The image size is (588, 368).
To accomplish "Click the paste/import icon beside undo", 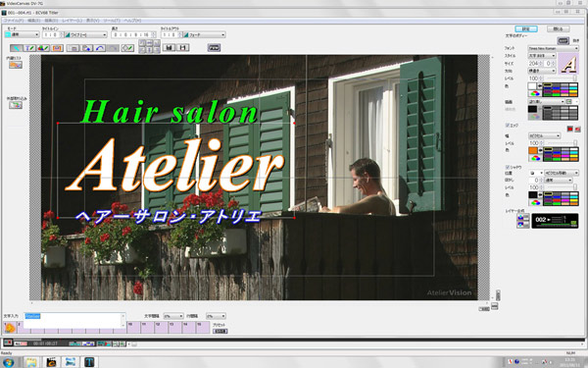I will pos(86,48).
